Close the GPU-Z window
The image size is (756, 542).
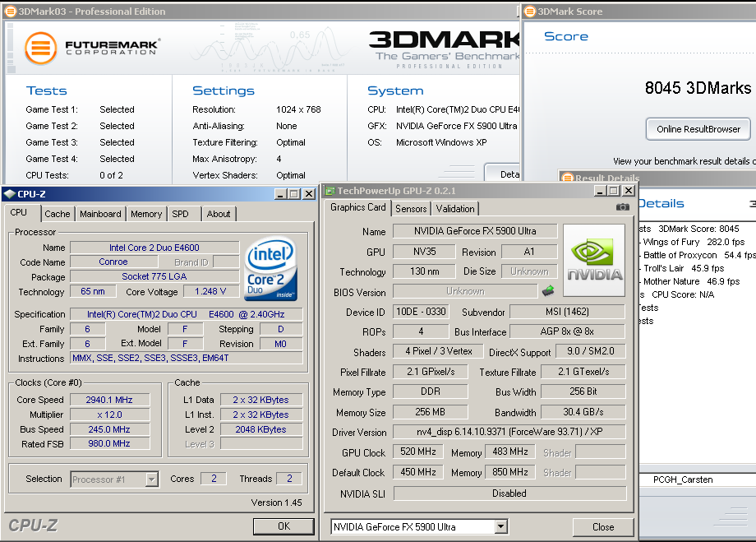(629, 191)
